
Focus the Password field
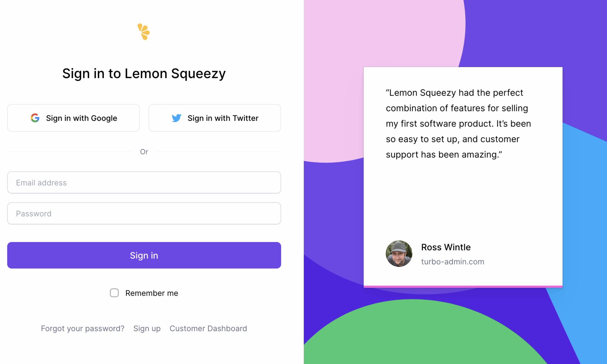[x=144, y=214]
